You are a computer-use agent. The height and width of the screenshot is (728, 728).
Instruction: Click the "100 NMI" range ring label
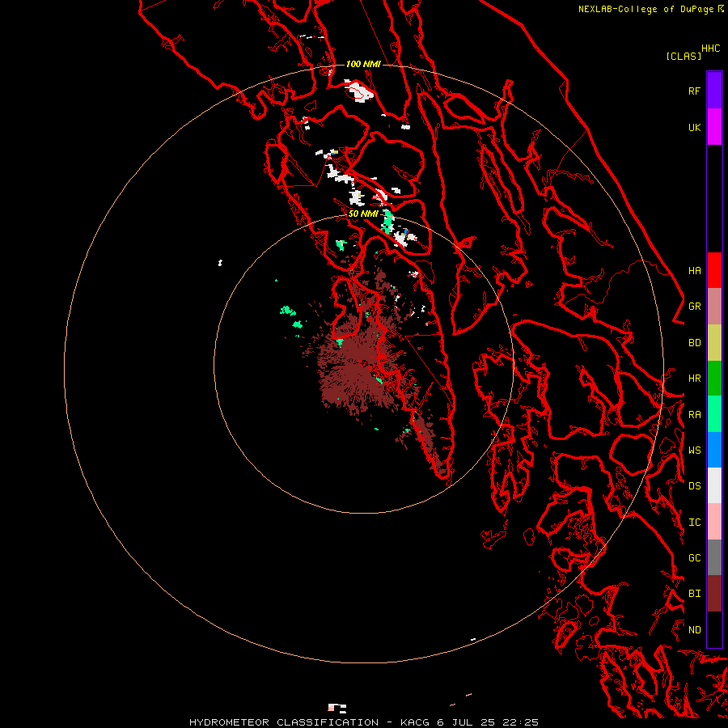click(x=363, y=64)
